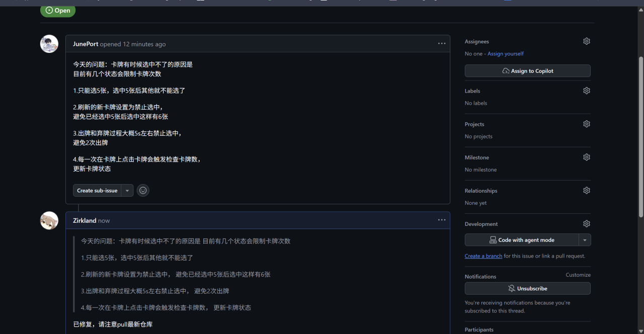
Task: Open Milestone settings gear
Action: coord(586,157)
